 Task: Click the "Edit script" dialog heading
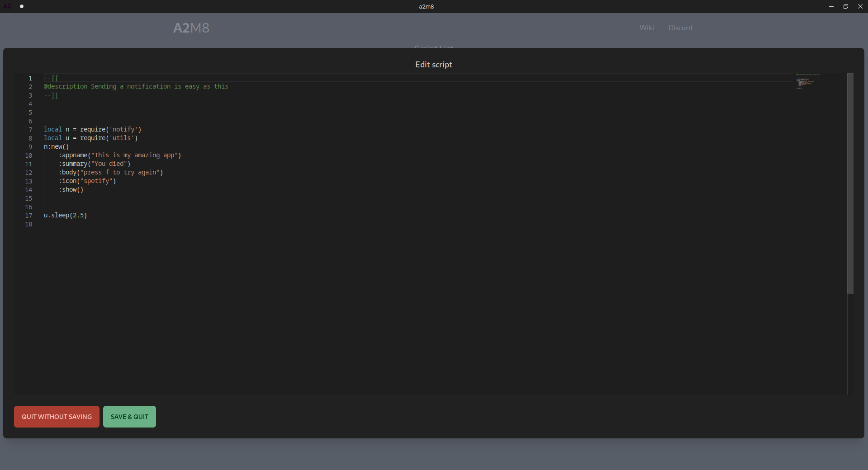(x=433, y=65)
